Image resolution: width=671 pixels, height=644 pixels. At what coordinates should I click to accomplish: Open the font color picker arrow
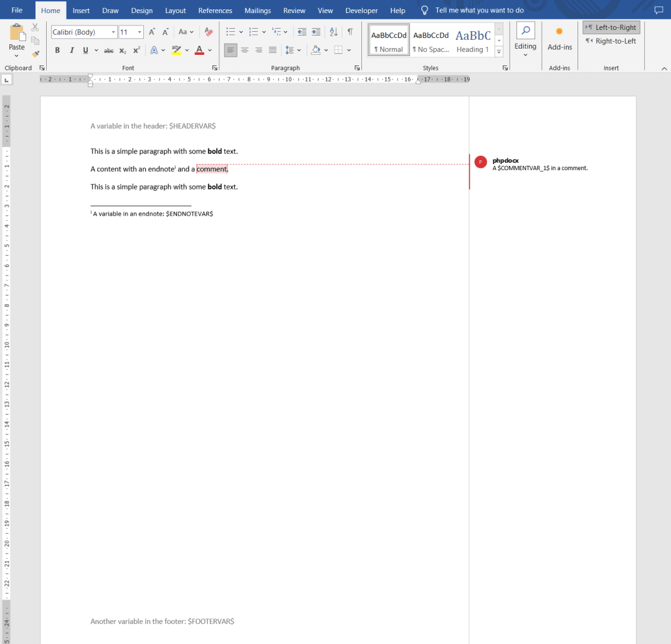(x=210, y=50)
